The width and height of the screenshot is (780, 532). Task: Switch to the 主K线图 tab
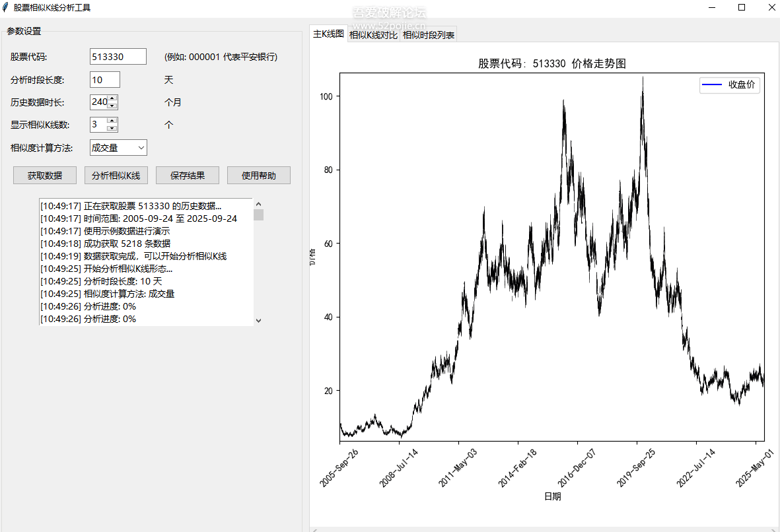(328, 34)
